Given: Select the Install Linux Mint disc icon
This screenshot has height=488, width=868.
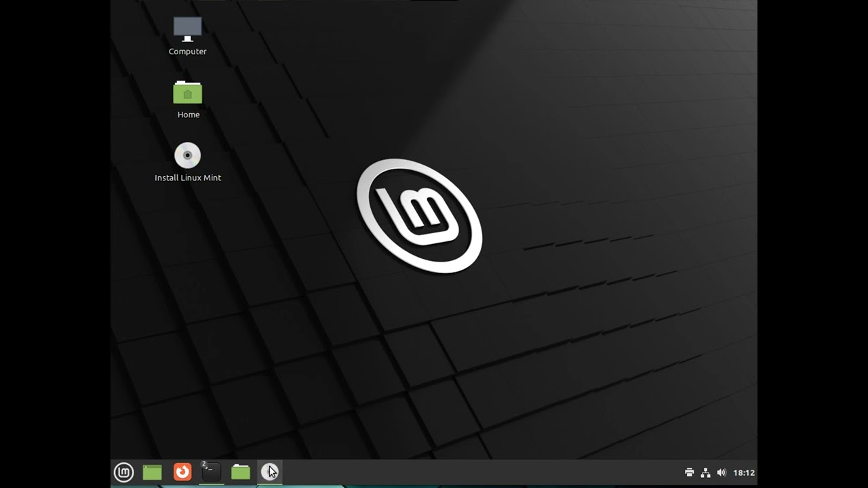Looking at the screenshot, I should pos(188,155).
